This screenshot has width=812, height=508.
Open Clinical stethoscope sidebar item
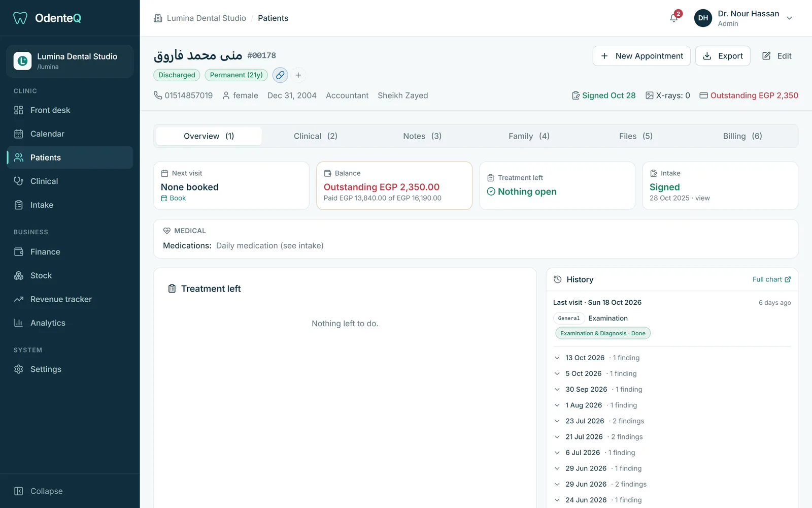tap(70, 181)
